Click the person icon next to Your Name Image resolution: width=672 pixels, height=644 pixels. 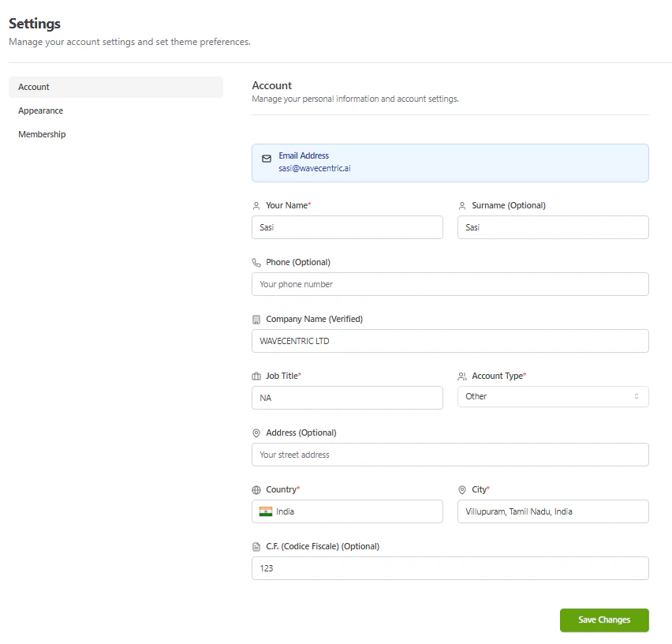[x=256, y=205]
